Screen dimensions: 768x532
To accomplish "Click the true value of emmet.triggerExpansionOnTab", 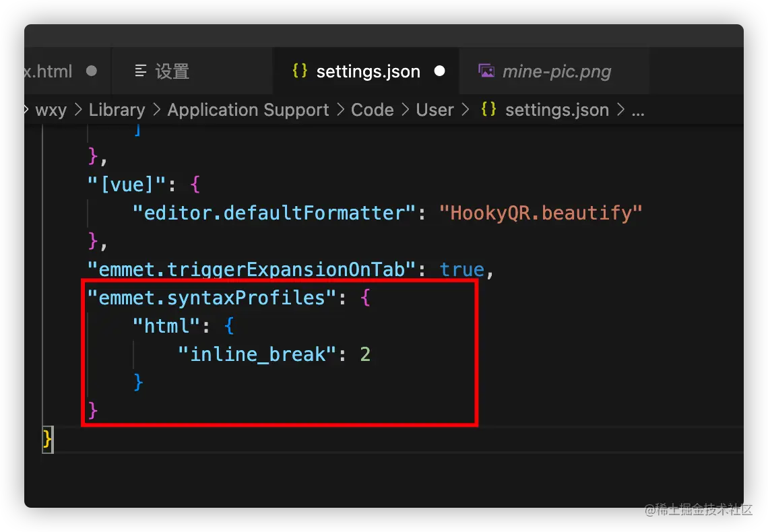I will pyautogui.click(x=461, y=269).
